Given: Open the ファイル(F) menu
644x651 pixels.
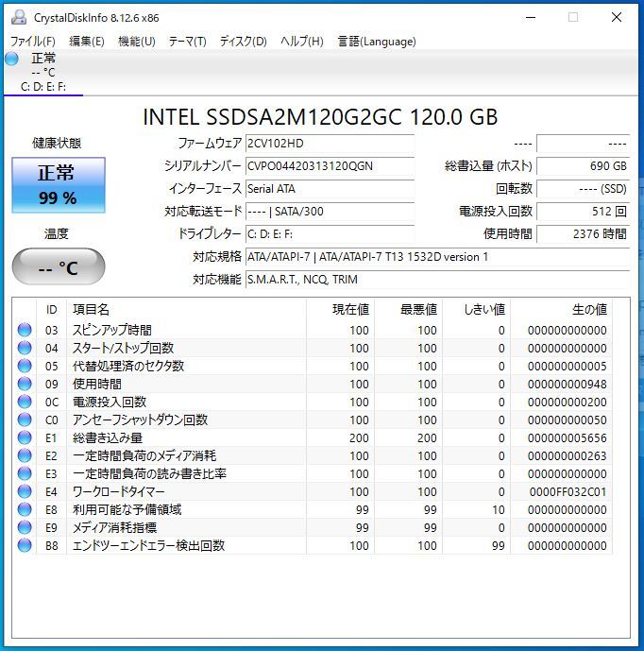Looking at the screenshot, I should coord(33,42).
